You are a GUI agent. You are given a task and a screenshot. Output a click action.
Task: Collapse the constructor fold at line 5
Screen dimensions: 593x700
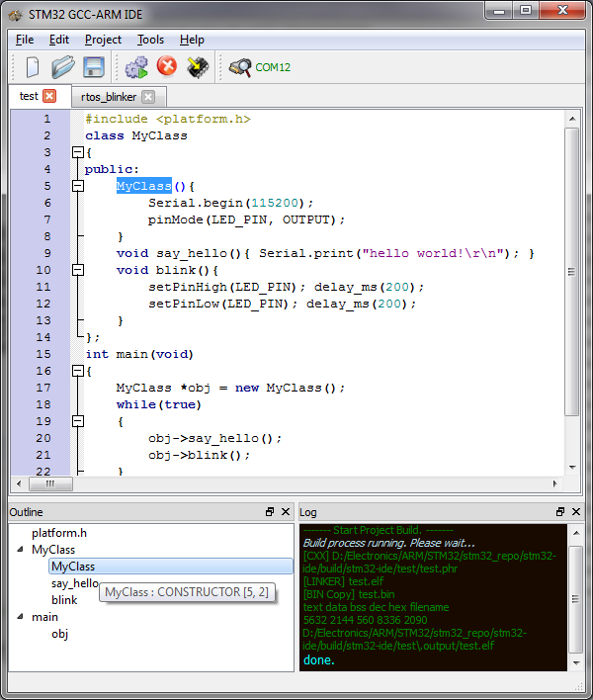(x=78, y=186)
